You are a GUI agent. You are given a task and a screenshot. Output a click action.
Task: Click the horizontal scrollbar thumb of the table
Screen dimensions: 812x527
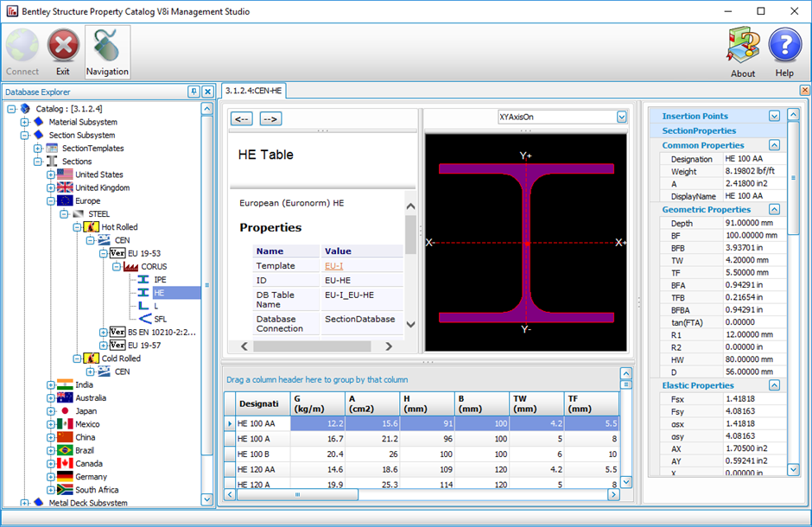(297, 495)
